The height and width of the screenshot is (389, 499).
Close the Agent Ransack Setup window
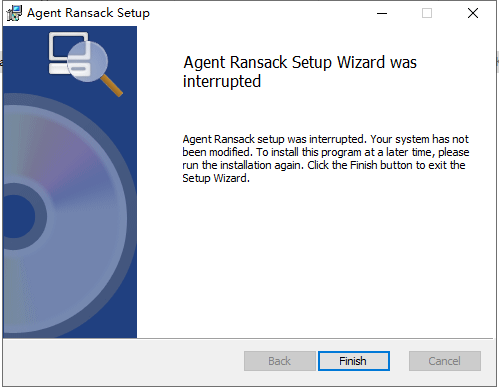tap(473, 13)
